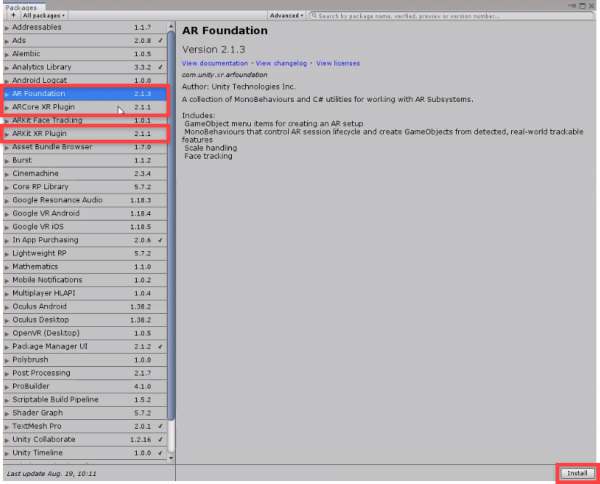Select the Scriptable Build Pipeline package
600x484 pixels.
click(85, 399)
